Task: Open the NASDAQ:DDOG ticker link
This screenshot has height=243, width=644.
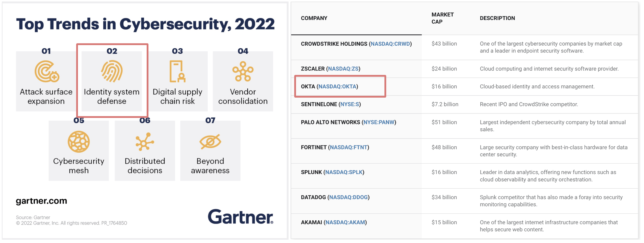Action: tap(348, 197)
